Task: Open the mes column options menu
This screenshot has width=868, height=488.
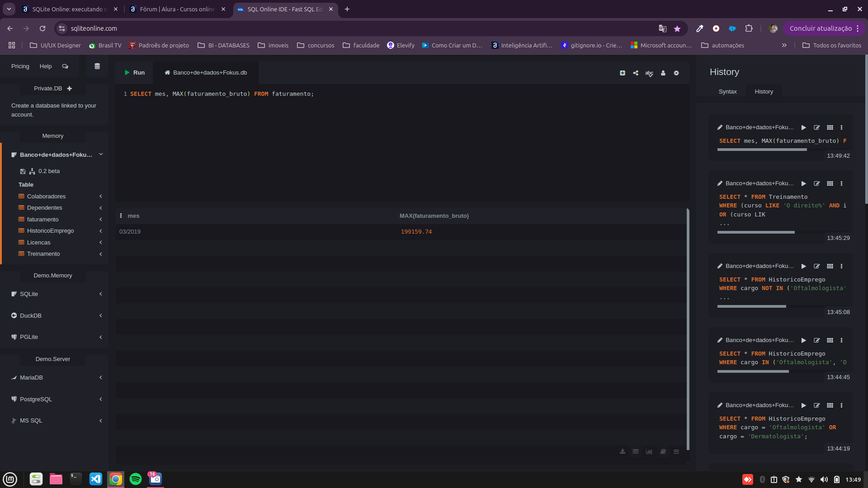Action: coord(121,216)
